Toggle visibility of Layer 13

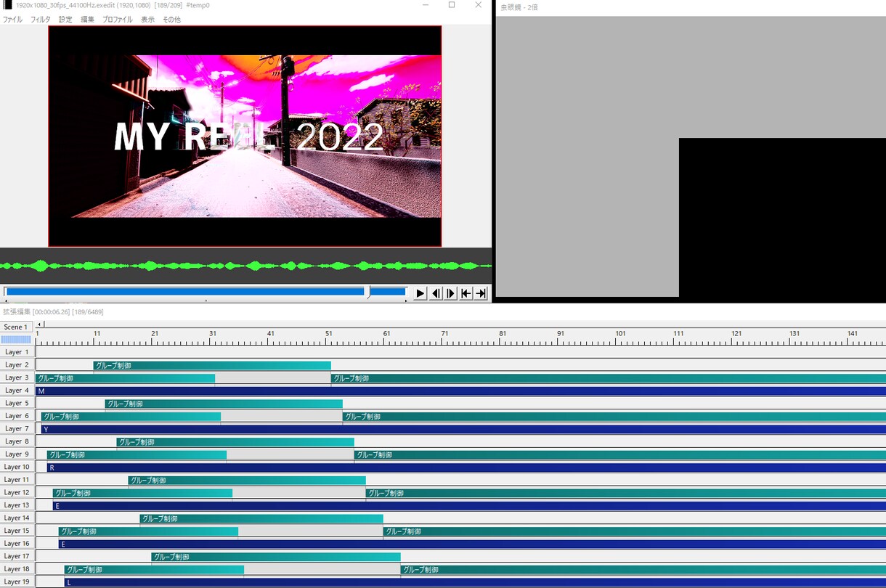pyautogui.click(x=17, y=505)
